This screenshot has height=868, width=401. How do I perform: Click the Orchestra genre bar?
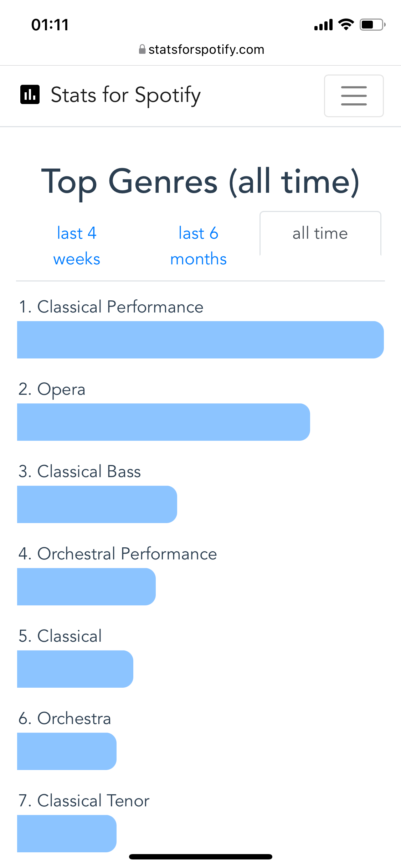[x=67, y=751]
